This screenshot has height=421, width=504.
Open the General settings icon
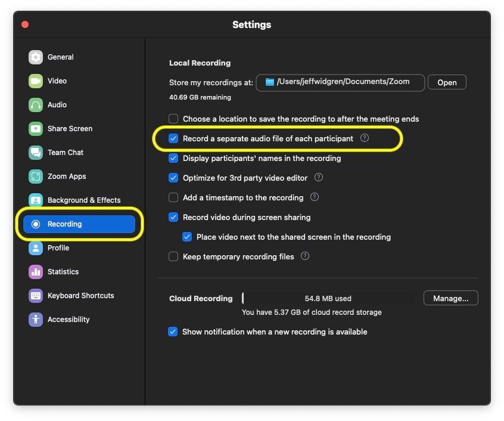36,57
